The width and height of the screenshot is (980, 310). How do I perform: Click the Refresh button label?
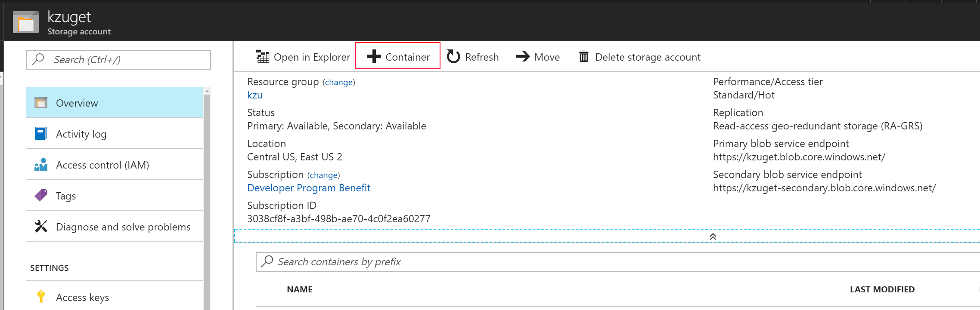[482, 57]
